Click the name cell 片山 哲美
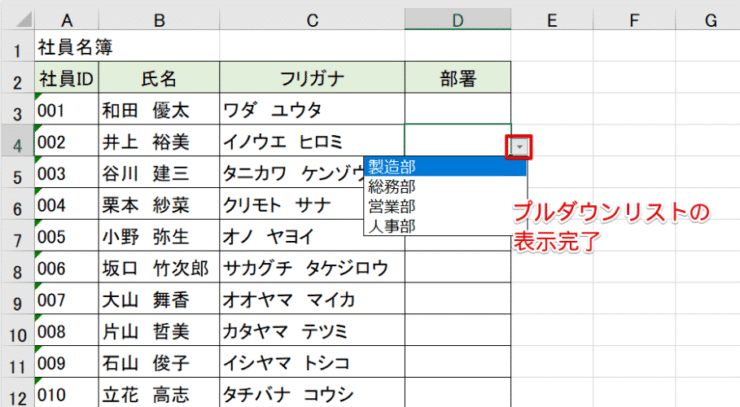740x407 pixels. click(x=159, y=331)
